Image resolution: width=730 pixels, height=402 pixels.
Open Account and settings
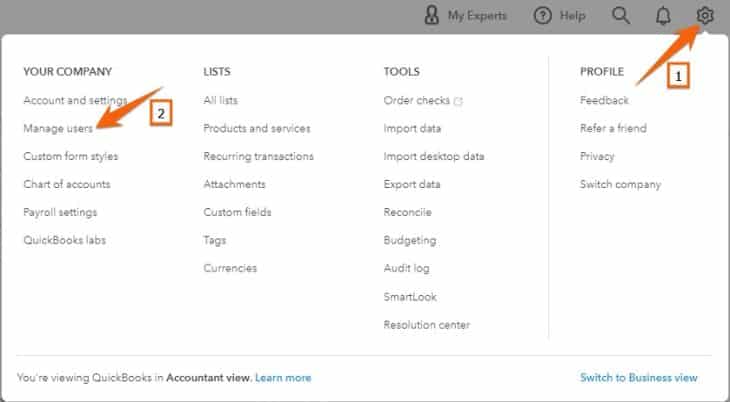[74, 100]
